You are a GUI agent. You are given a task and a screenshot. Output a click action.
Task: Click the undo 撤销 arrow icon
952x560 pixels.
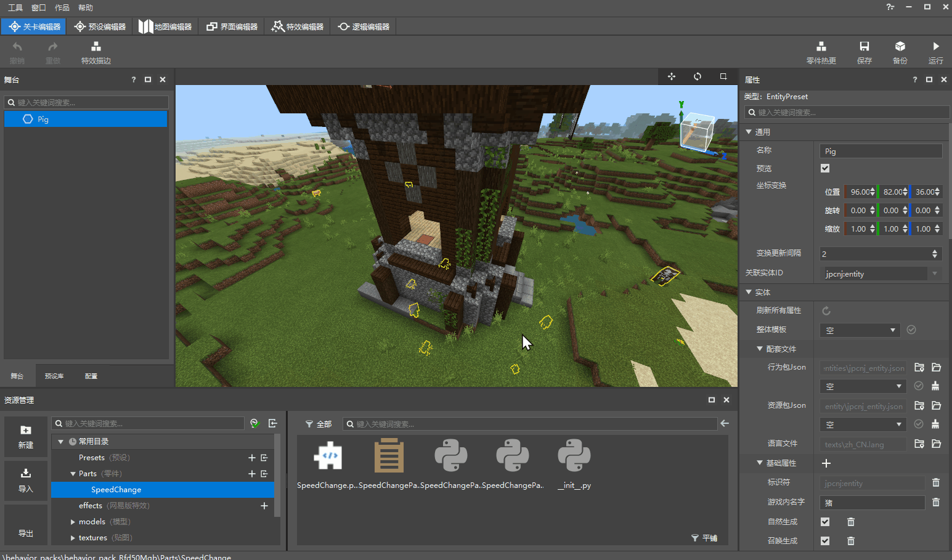pos(17,47)
